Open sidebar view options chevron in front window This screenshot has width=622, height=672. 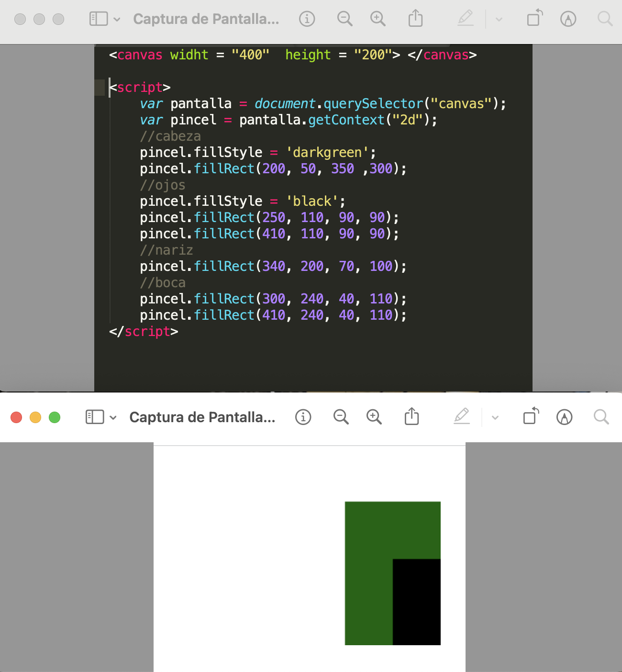pyautogui.click(x=113, y=417)
